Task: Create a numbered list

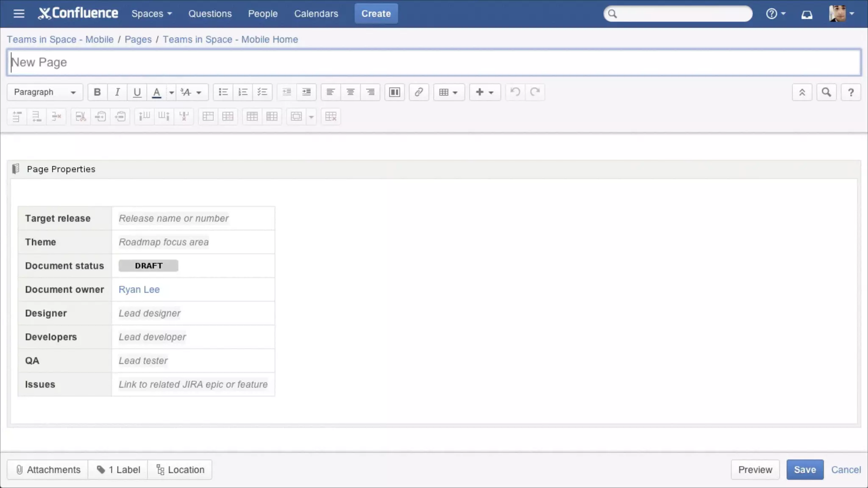Action: point(242,92)
